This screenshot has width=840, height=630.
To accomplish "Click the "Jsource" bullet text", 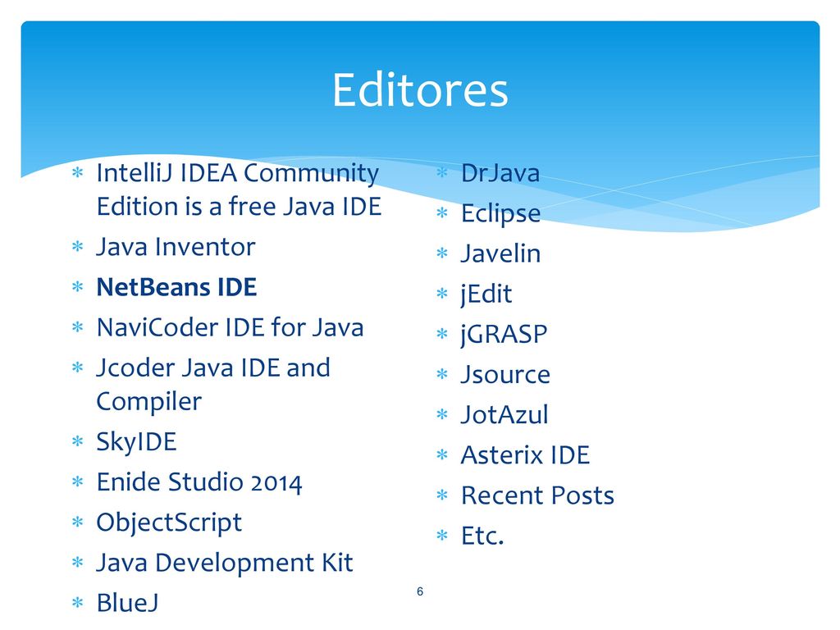I will click(505, 374).
